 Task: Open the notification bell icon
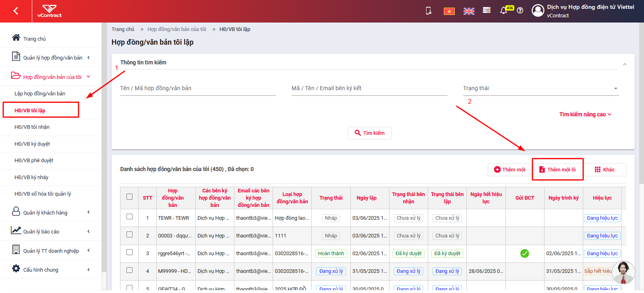click(x=503, y=10)
